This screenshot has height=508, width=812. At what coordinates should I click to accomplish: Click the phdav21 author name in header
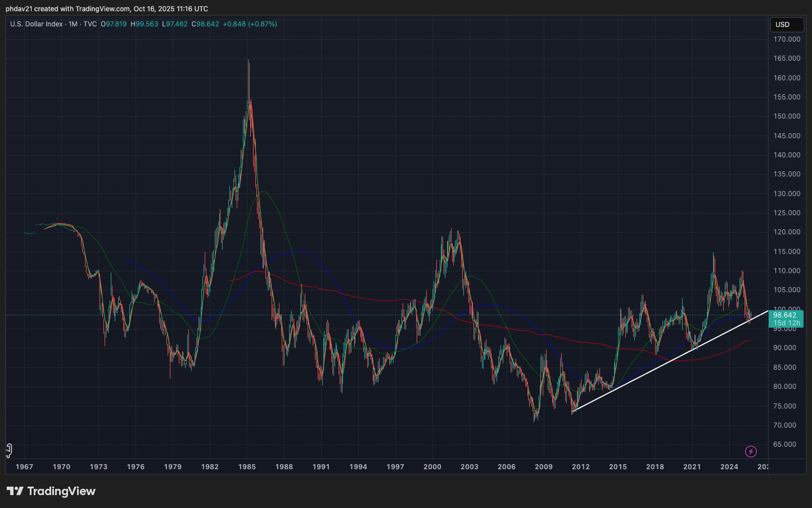click(x=19, y=9)
